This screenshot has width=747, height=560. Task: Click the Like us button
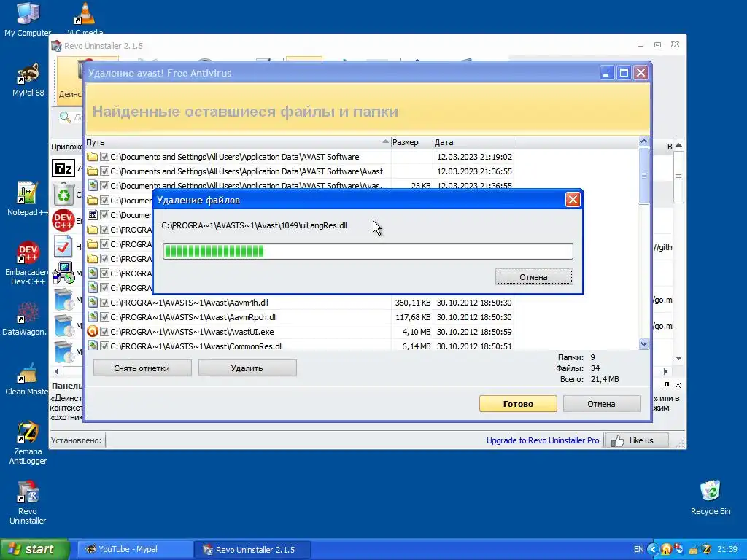click(x=636, y=440)
